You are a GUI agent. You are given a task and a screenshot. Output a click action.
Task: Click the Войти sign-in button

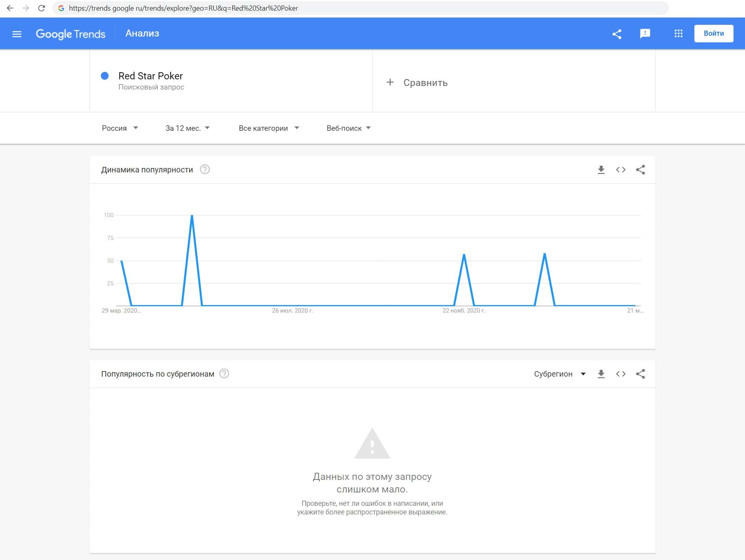[714, 33]
